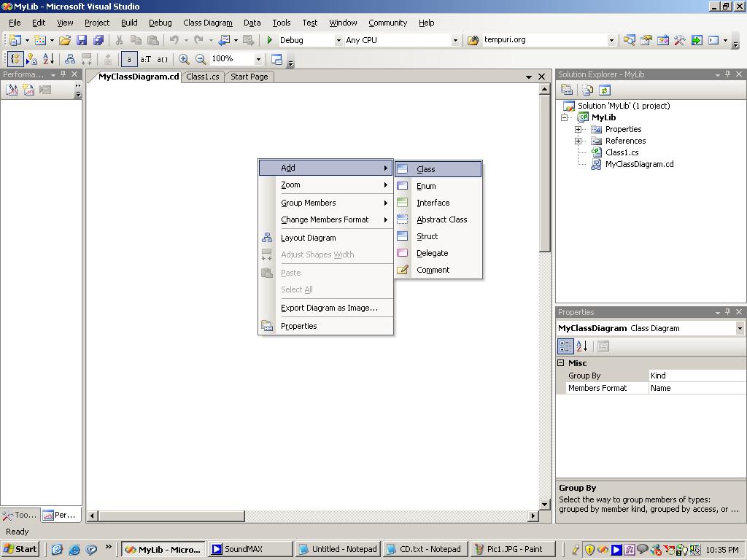Screen dimensions: 747x560
Task: Toggle Display Full Signature format button
Action: [x=163, y=58]
